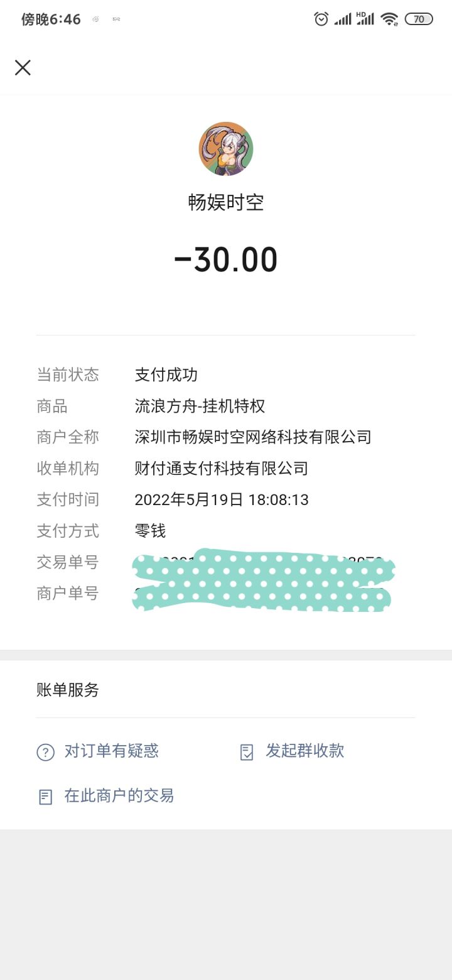Tap the merchant transactions document icon

pos(45,797)
